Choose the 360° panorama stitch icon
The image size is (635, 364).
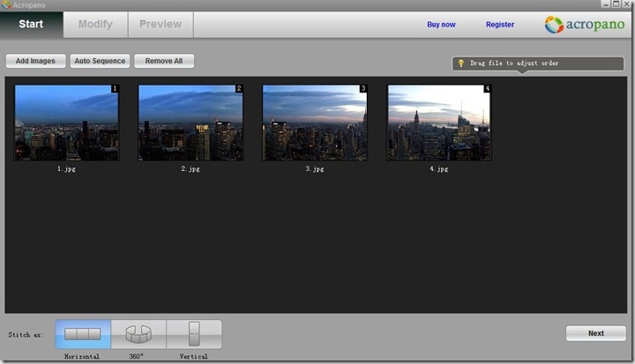coord(138,334)
